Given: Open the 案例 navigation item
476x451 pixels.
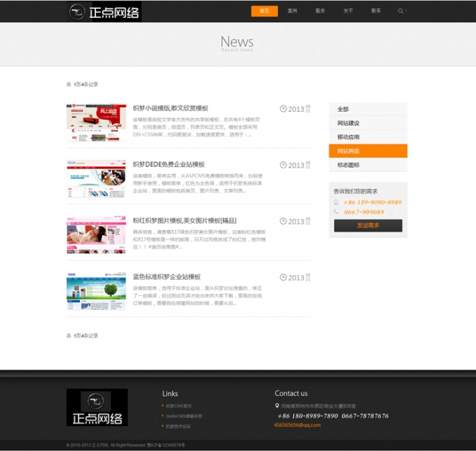Looking at the screenshot, I should tap(292, 11).
